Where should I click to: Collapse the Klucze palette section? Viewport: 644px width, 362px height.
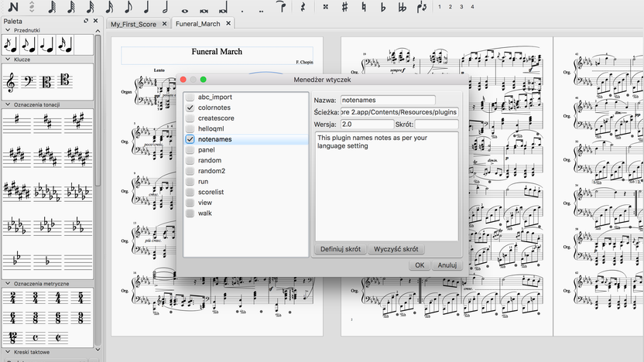8,60
